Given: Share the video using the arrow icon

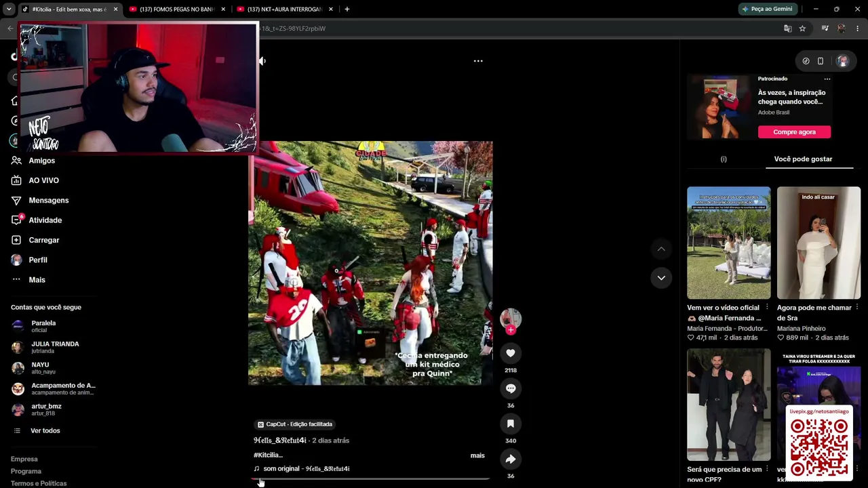Looking at the screenshot, I should (511, 459).
